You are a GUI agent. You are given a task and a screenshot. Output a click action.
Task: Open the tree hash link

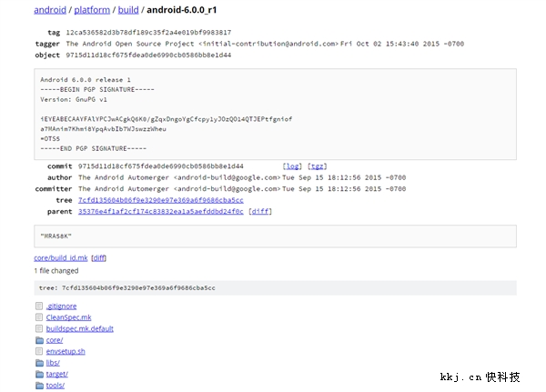tap(160, 200)
